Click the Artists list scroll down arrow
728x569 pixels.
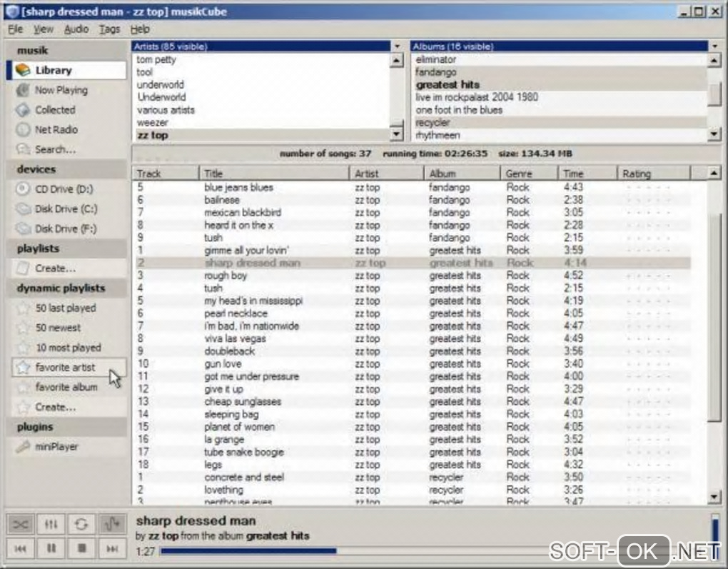[x=397, y=135]
